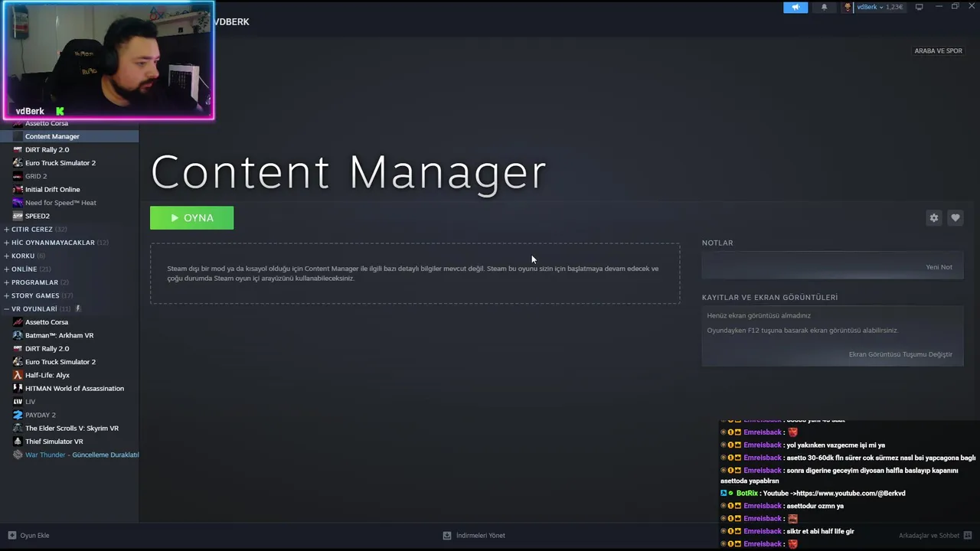
Task: Collapse the VR OYUNLARI collection
Action: click(37, 309)
